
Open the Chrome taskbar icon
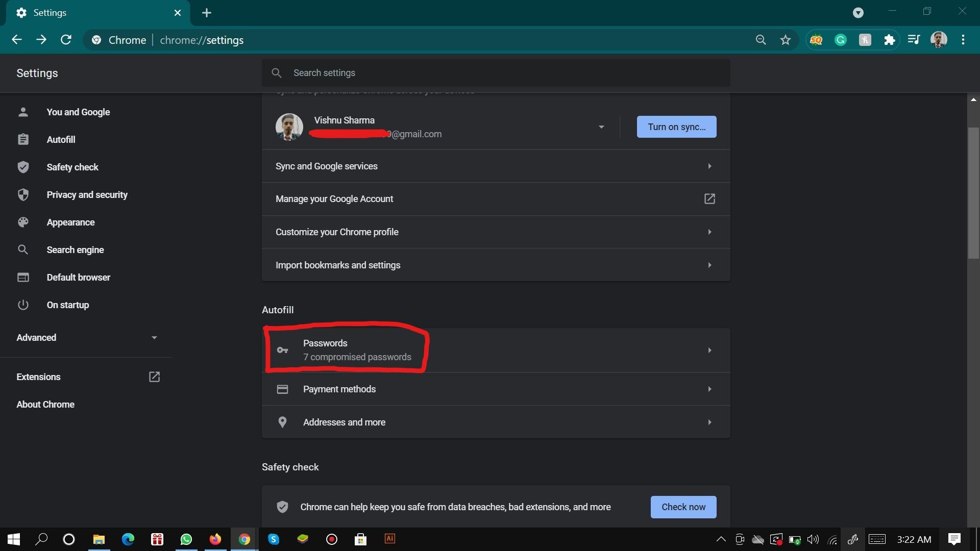click(x=244, y=539)
